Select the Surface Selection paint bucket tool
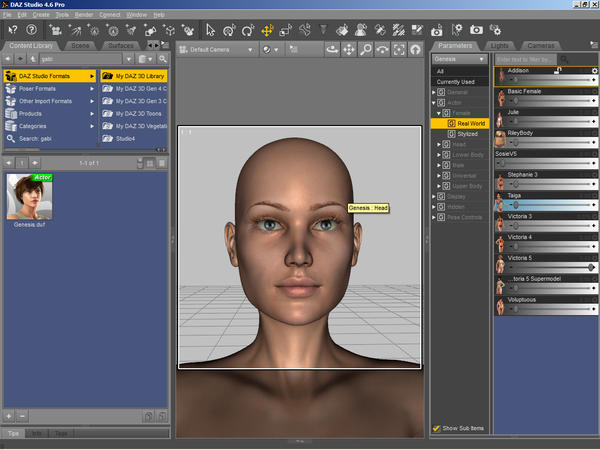This screenshot has width=600, height=450. tap(342, 30)
